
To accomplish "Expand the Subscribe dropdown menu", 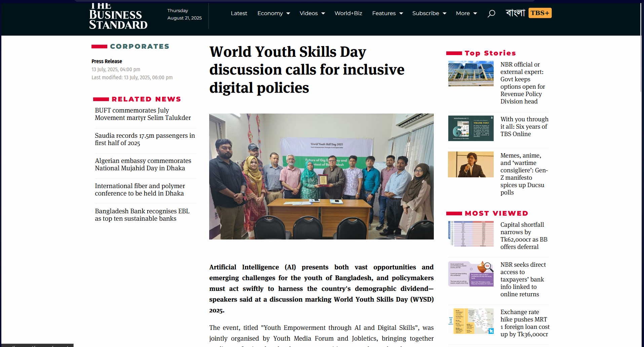I will point(429,13).
